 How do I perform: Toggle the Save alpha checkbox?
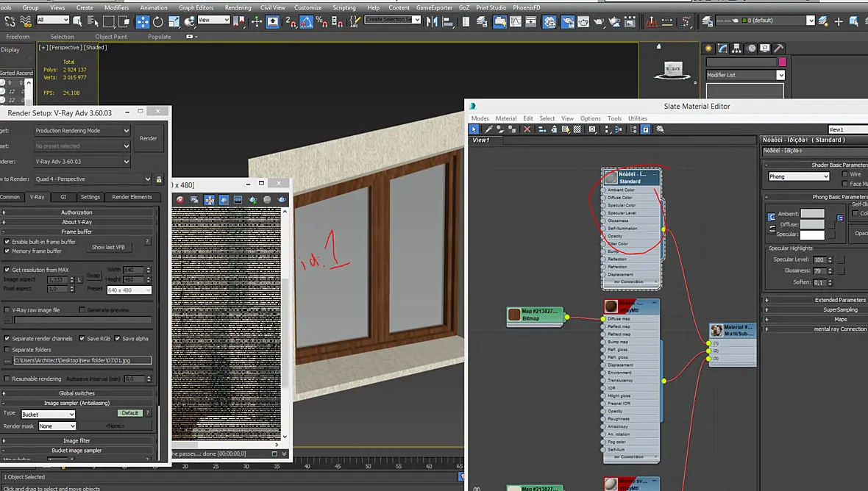pos(118,338)
